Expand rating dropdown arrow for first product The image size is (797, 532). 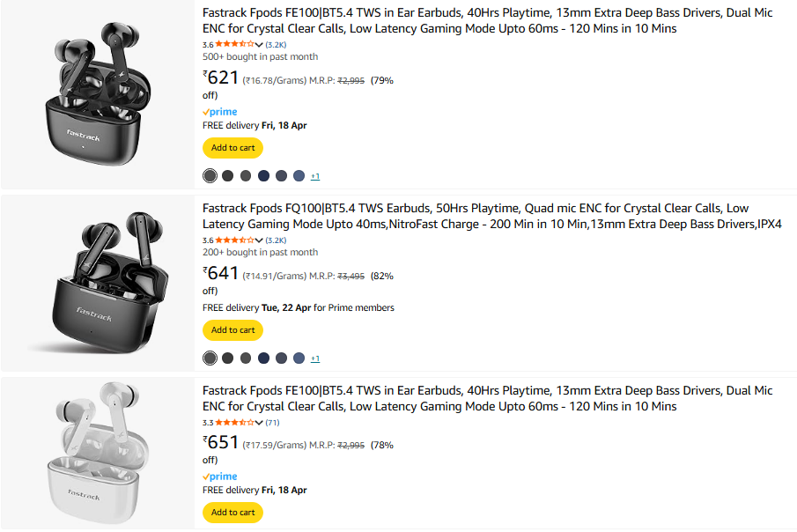click(x=259, y=45)
